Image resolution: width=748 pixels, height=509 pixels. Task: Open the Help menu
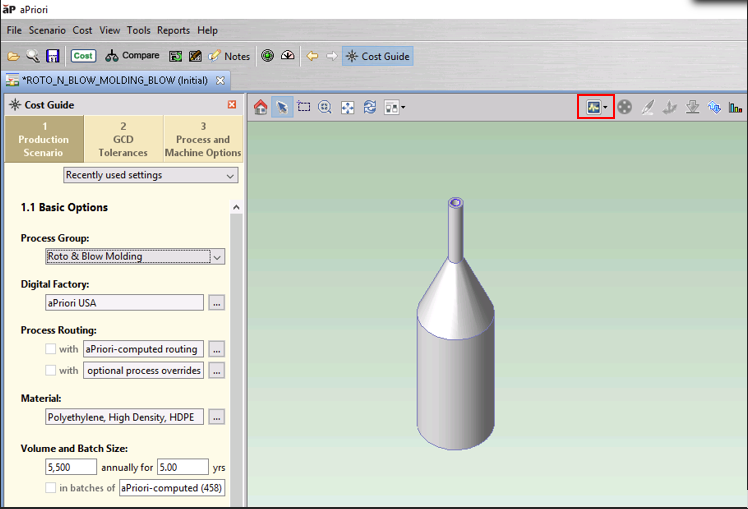(207, 31)
